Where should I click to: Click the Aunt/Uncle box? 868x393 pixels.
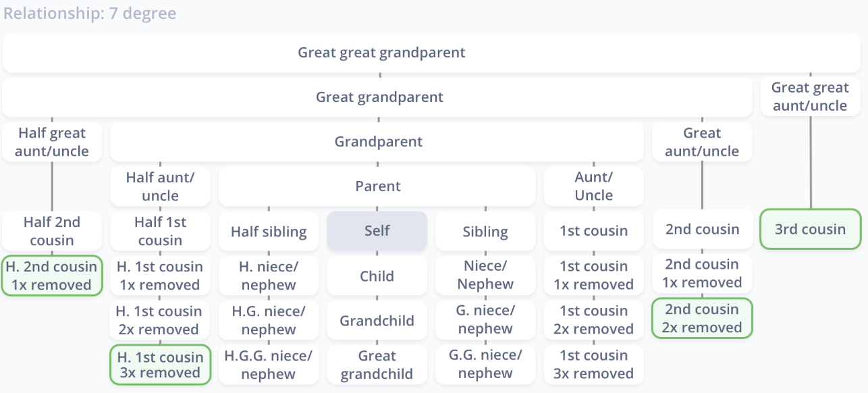(x=594, y=186)
